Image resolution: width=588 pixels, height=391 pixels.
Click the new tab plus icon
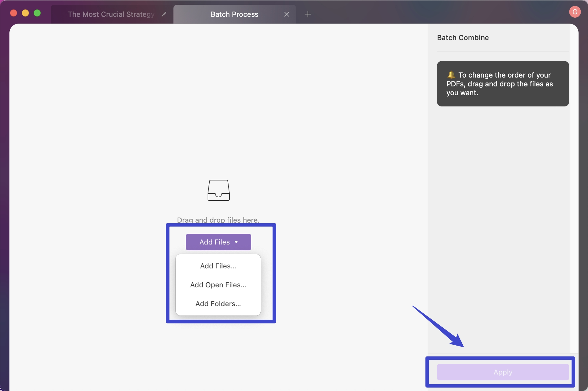(x=308, y=14)
